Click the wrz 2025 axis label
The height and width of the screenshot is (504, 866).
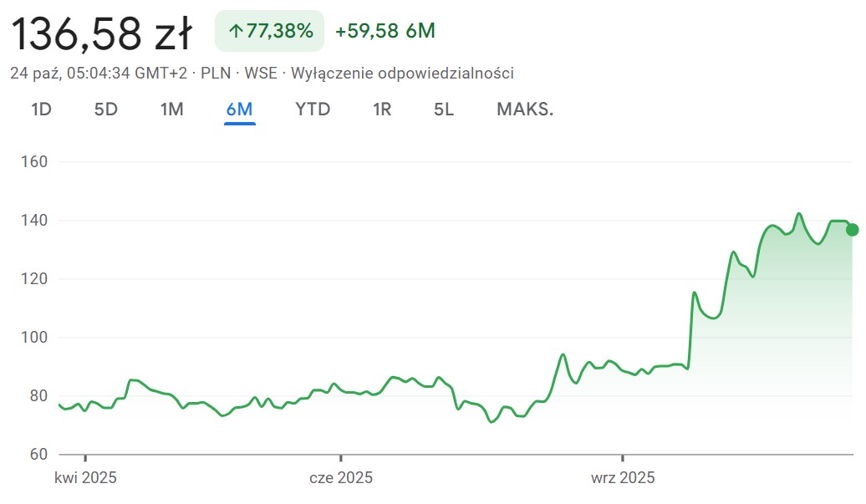pyautogui.click(x=623, y=478)
